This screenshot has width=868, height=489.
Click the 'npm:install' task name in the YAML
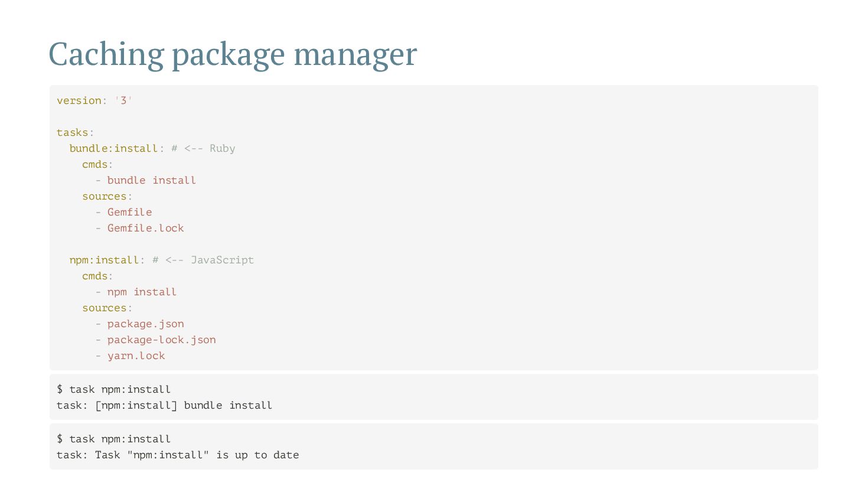104,260
